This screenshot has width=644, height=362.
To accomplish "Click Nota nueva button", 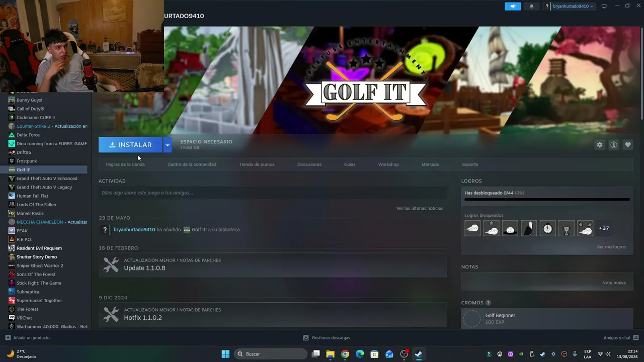I will (x=614, y=283).
